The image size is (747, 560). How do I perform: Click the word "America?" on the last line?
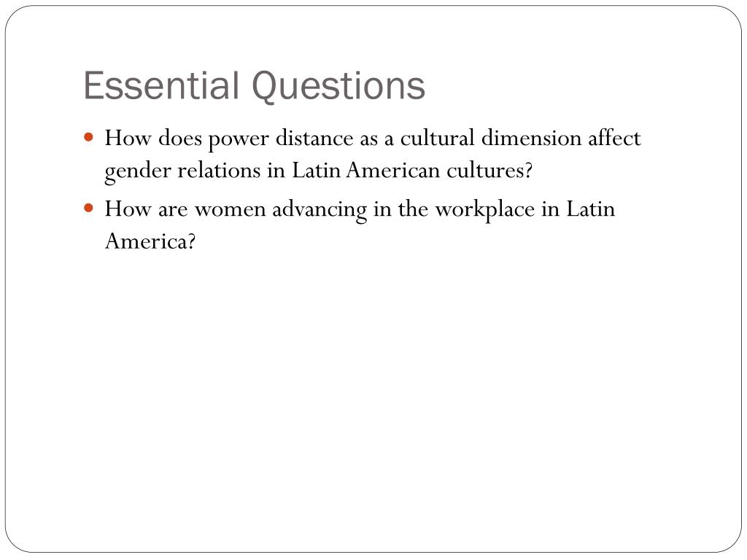pos(150,241)
